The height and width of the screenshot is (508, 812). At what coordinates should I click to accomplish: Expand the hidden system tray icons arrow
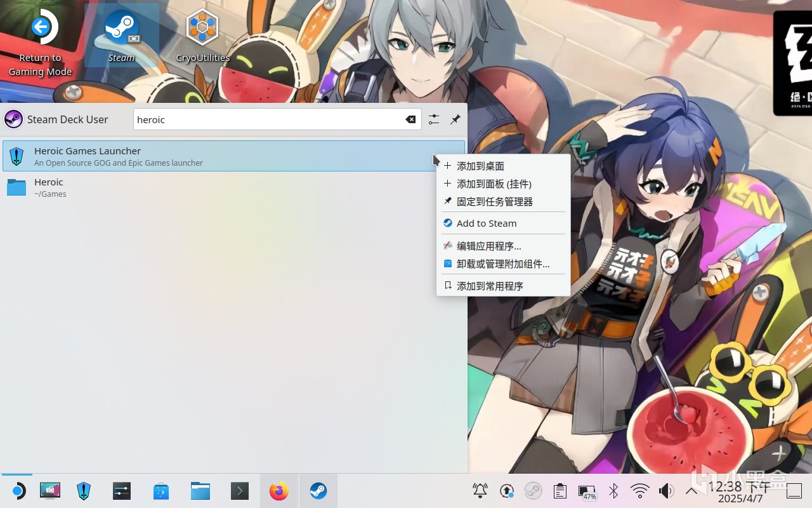691,491
